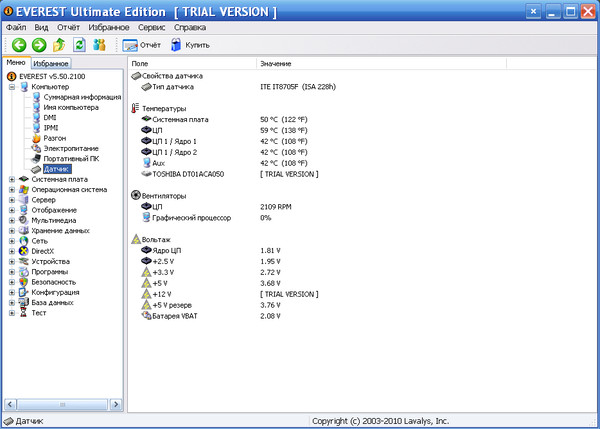Click the Температуры thermometer icon

click(135, 109)
